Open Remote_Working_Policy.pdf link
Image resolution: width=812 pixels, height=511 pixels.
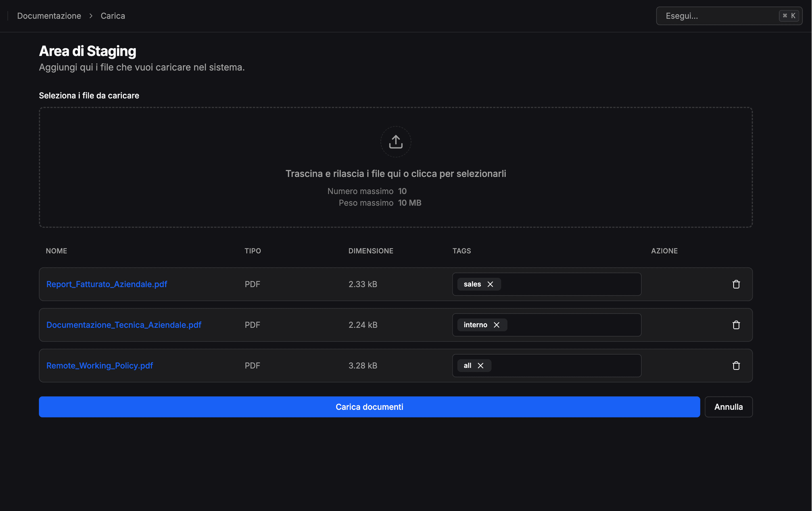tap(99, 365)
